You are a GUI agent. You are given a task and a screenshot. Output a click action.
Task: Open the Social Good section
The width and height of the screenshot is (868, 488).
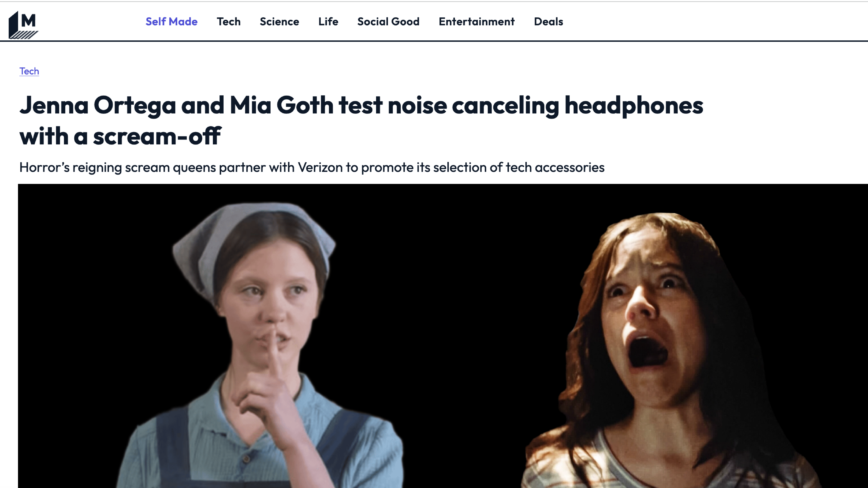point(388,22)
